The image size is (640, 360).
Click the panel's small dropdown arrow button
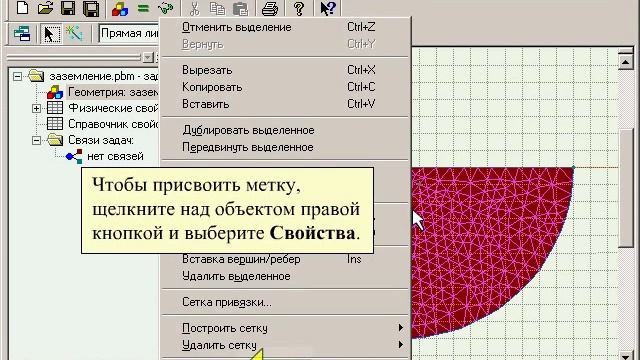click(x=148, y=58)
